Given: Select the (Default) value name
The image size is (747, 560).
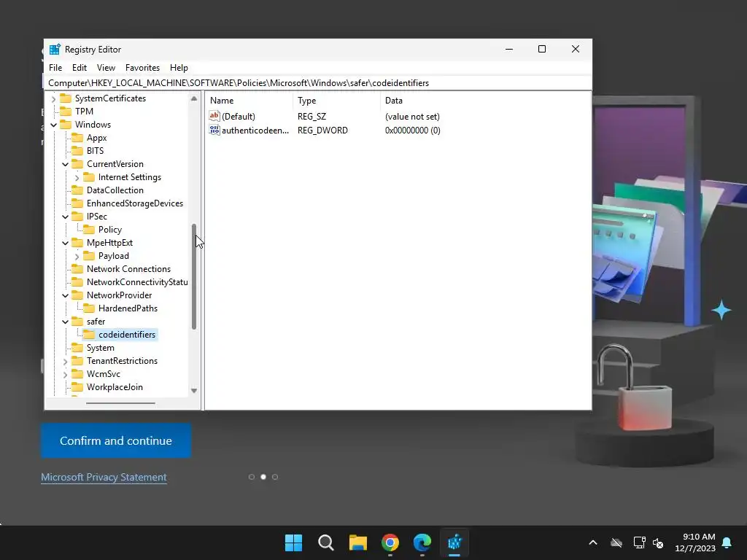Looking at the screenshot, I should coord(239,117).
